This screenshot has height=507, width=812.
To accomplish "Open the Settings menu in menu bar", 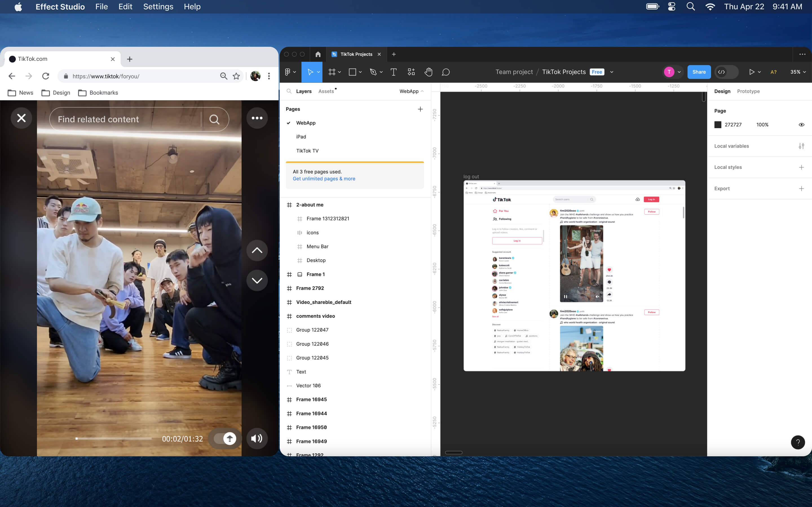I will click(x=158, y=7).
